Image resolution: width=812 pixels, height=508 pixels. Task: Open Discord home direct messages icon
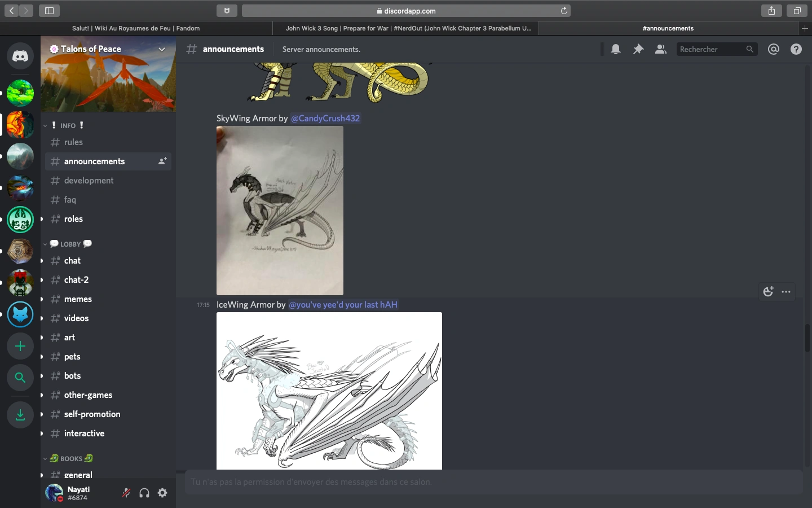click(x=20, y=56)
